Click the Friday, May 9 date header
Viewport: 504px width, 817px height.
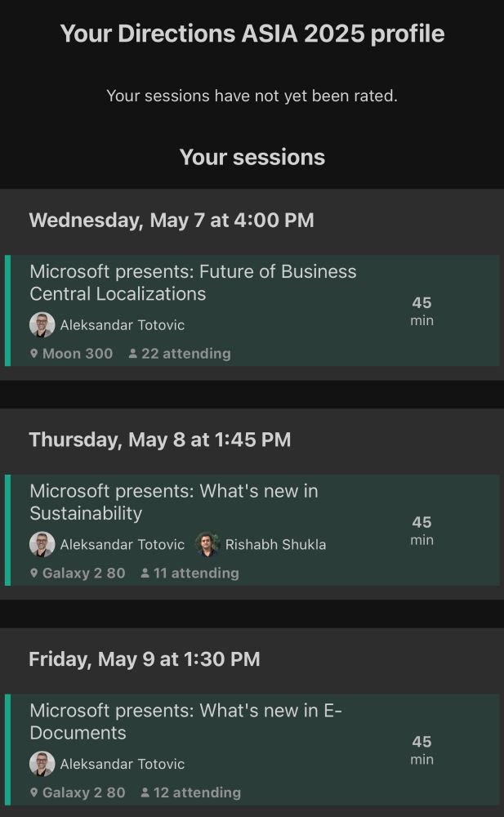click(x=145, y=659)
